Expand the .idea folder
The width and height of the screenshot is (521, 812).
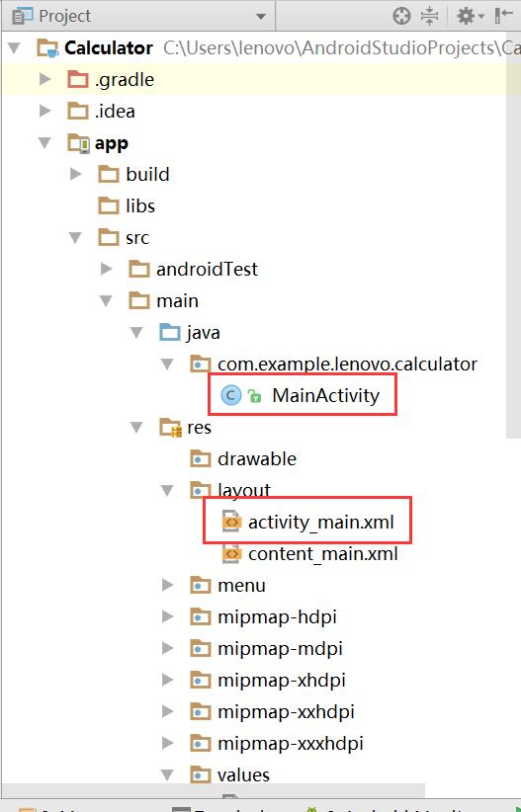(x=45, y=111)
